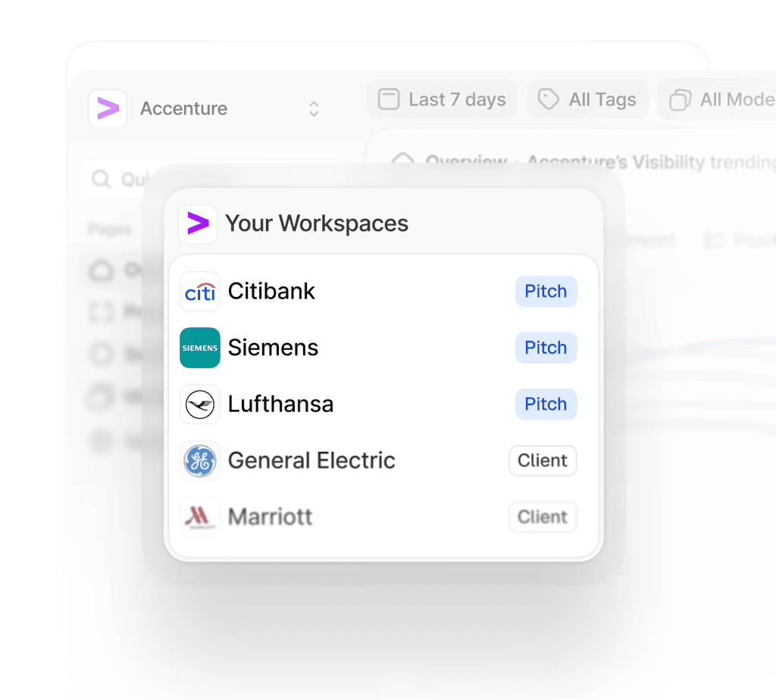This screenshot has width=776, height=700.
Task: Click the General Electric monogram icon
Action: [x=199, y=461]
